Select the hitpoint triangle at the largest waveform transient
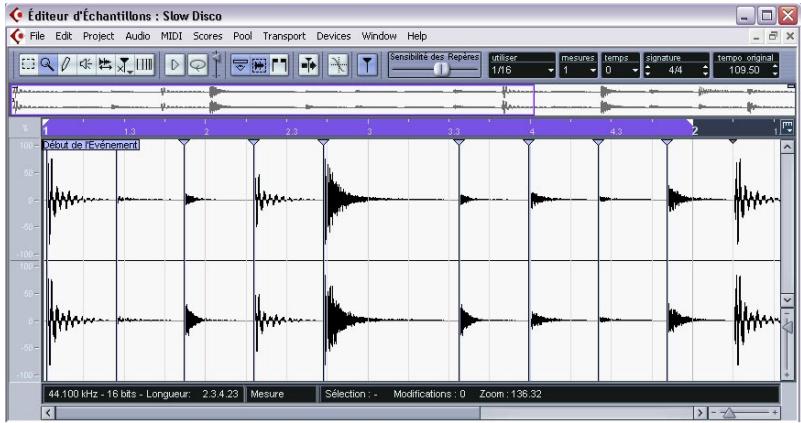This screenshot has width=801, height=423. click(323, 142)
